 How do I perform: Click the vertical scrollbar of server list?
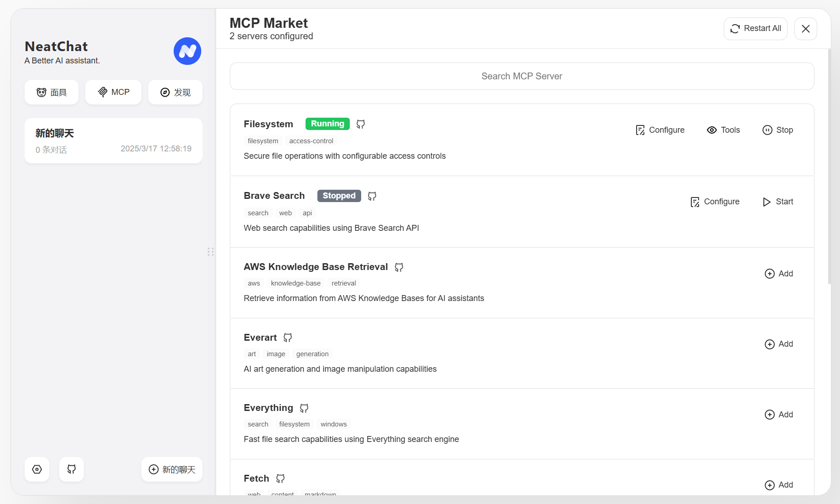pyautogui.click(x=829, y=167)
